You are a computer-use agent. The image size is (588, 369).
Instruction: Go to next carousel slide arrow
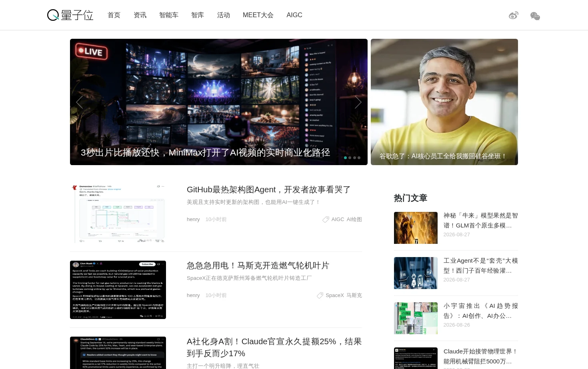click(358, 102)
